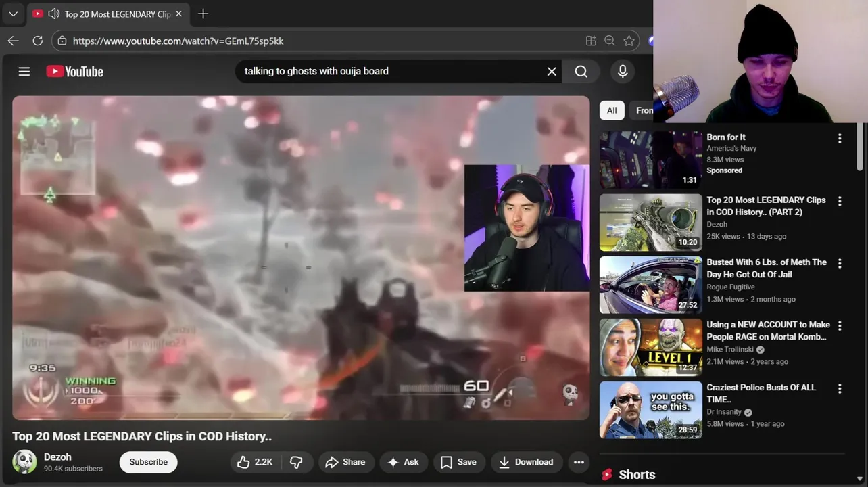Click Dezoh channel under PART 2 video
The width and height of the screenshot is (868, 487).
pos(717,224)
